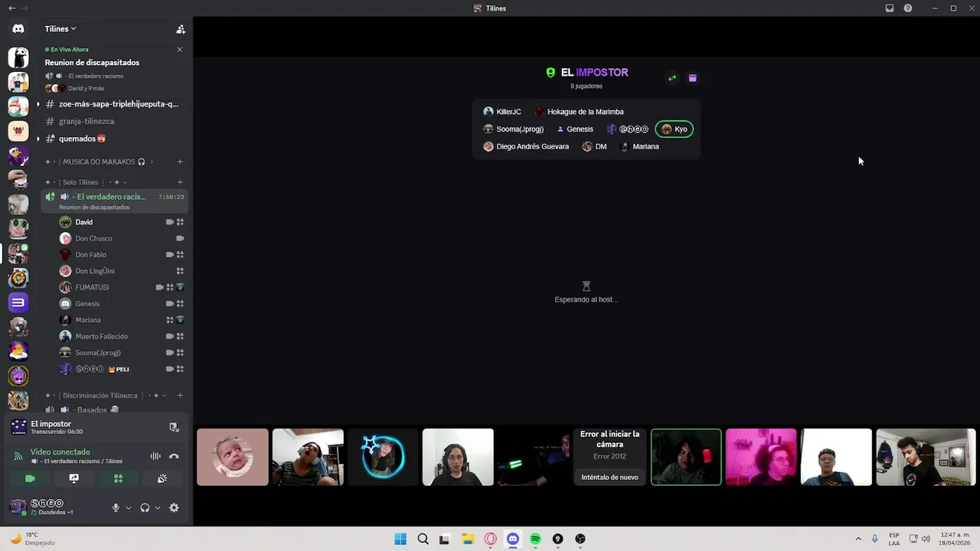
Task: Open the soundboard button
Action: click(162, 478)
